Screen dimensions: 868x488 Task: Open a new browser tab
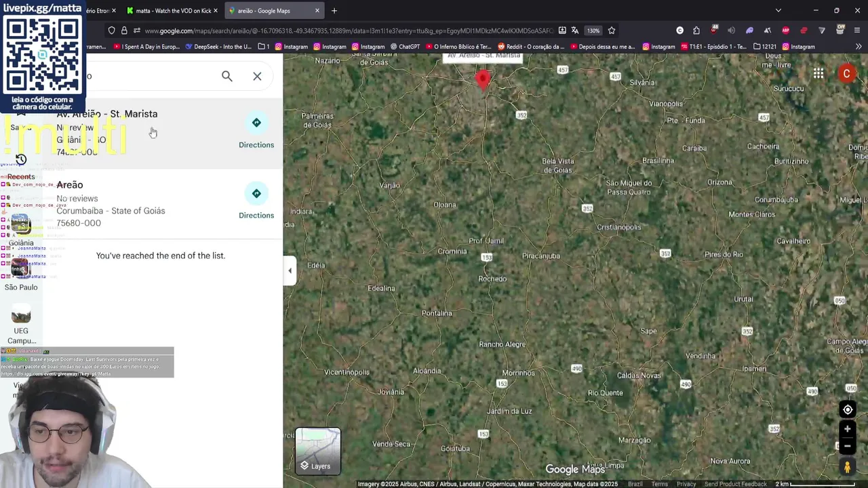pyautogui.click(x=334, y=11)
